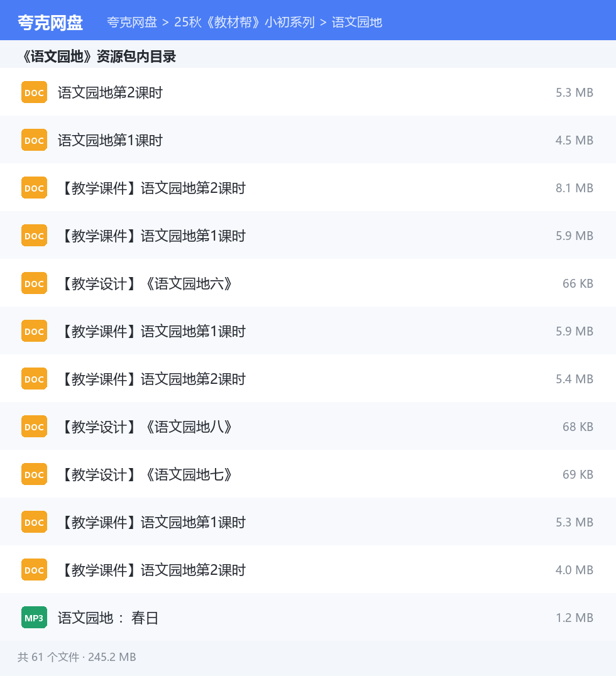Click the 4.0 MB file size value
Screen dimensions: 616x676
574,570
